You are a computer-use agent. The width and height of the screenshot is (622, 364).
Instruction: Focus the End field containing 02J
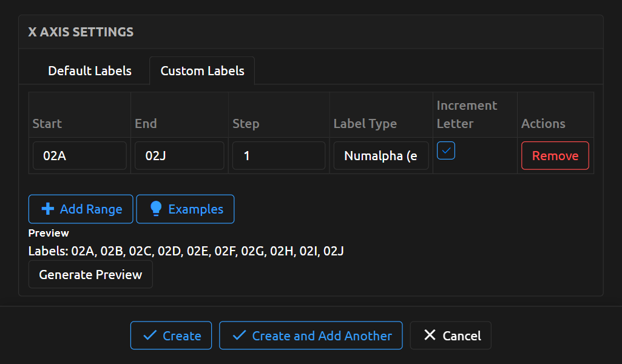click(179, 156)
